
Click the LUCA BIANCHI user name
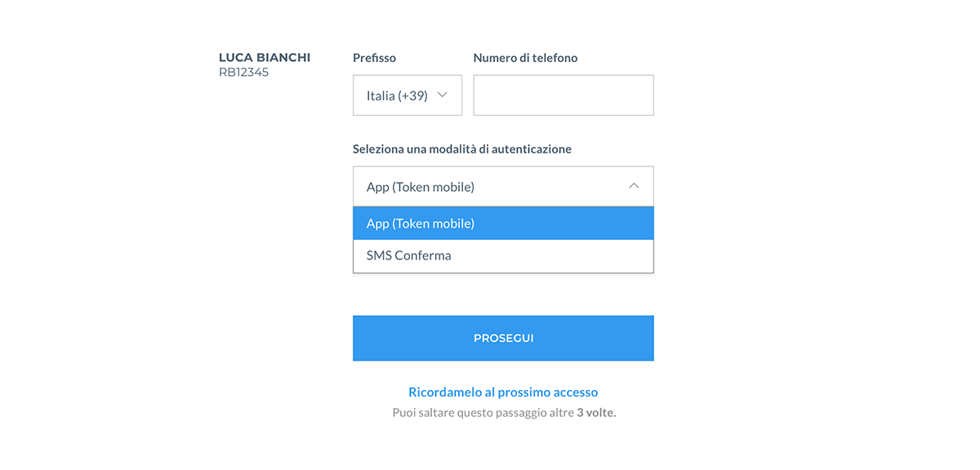tap(265, 58)
